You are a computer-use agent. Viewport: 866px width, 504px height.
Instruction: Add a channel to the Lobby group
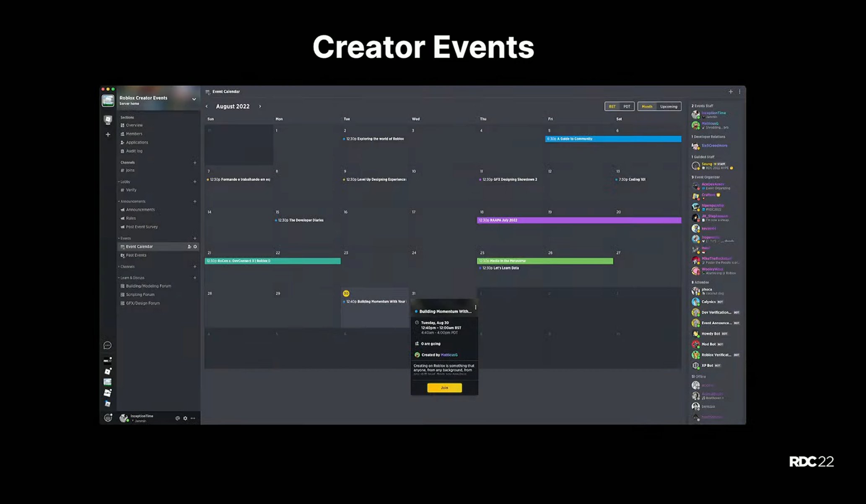195,182
